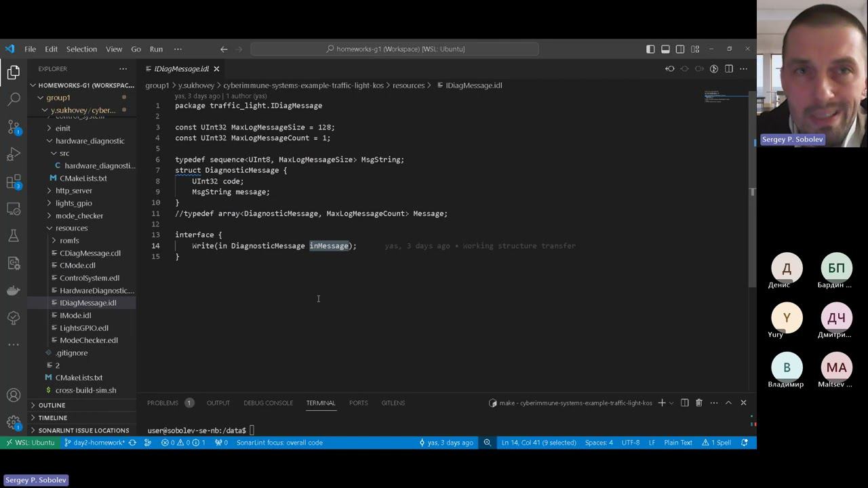Collapse the HOMEWORKS-G1 workspace section
868x488 pixels.
click(x=81, y=85)
